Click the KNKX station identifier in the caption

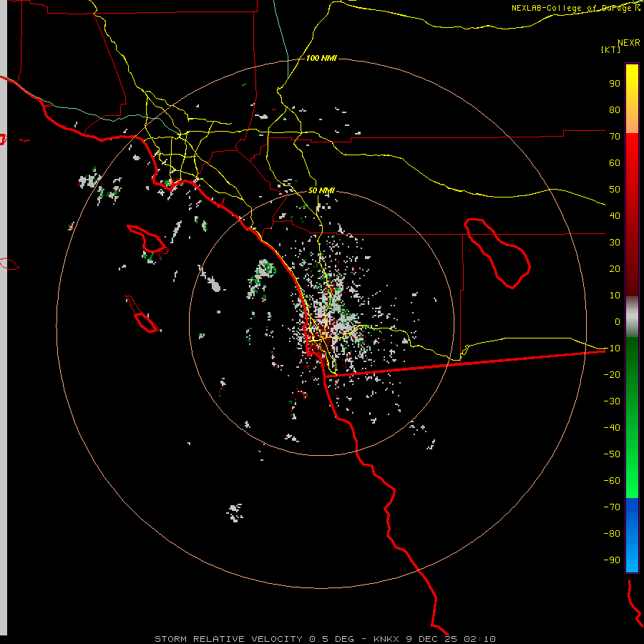[x=386, y=639]
